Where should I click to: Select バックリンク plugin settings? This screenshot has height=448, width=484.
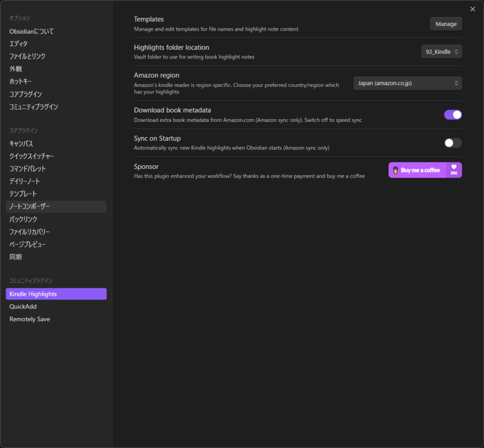click(56, 219)
